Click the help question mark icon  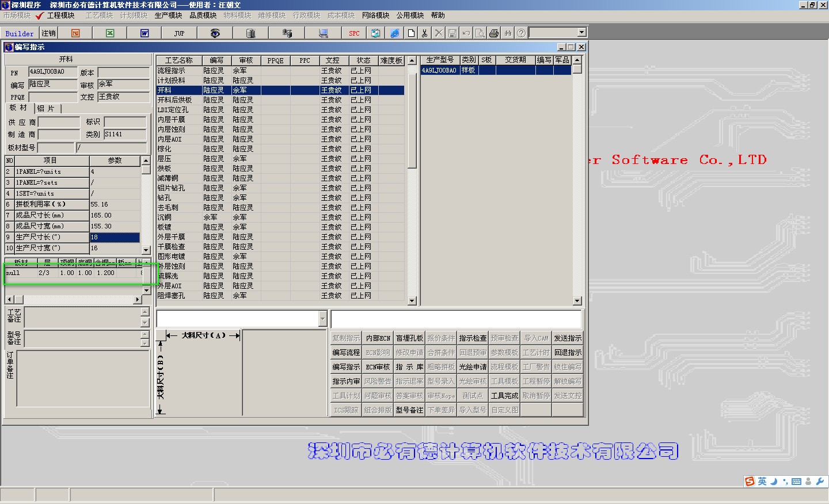pos(521,33)
